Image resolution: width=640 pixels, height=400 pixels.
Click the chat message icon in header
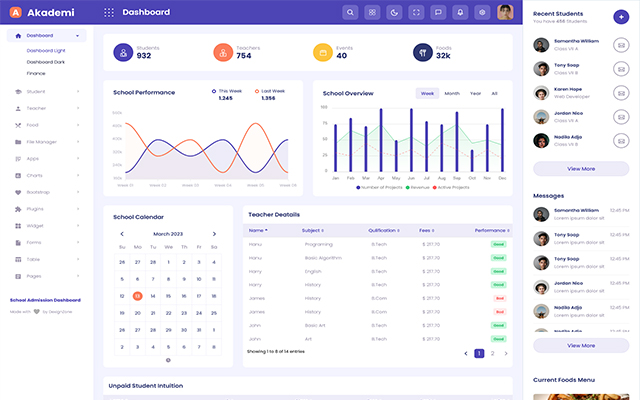coord(438,13)
